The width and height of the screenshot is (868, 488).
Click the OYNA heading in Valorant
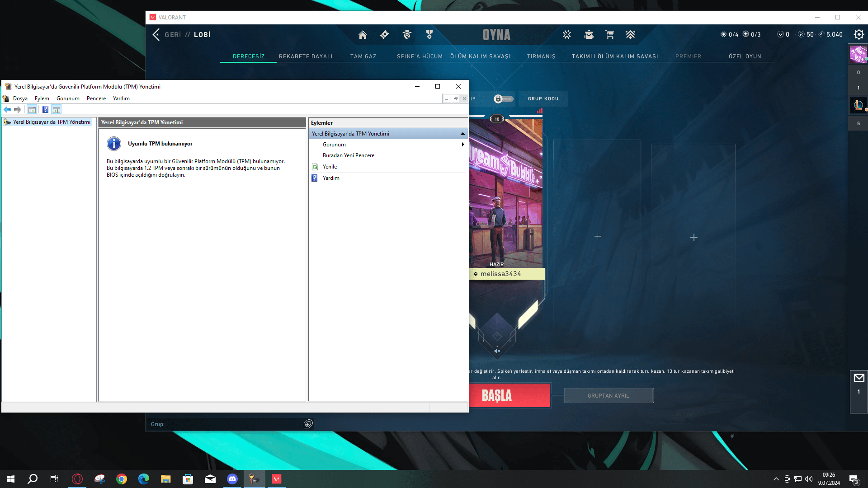tap(496, 35)
